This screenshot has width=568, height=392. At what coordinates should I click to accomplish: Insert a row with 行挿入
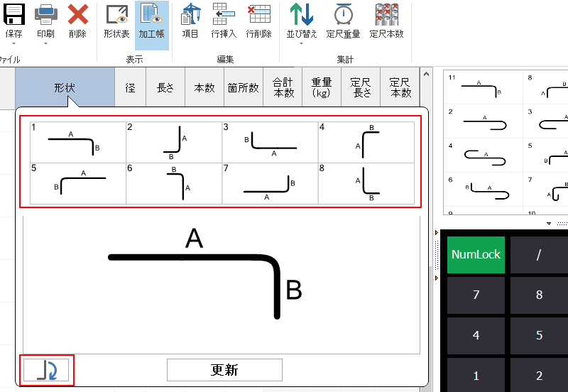pos(224,21)
